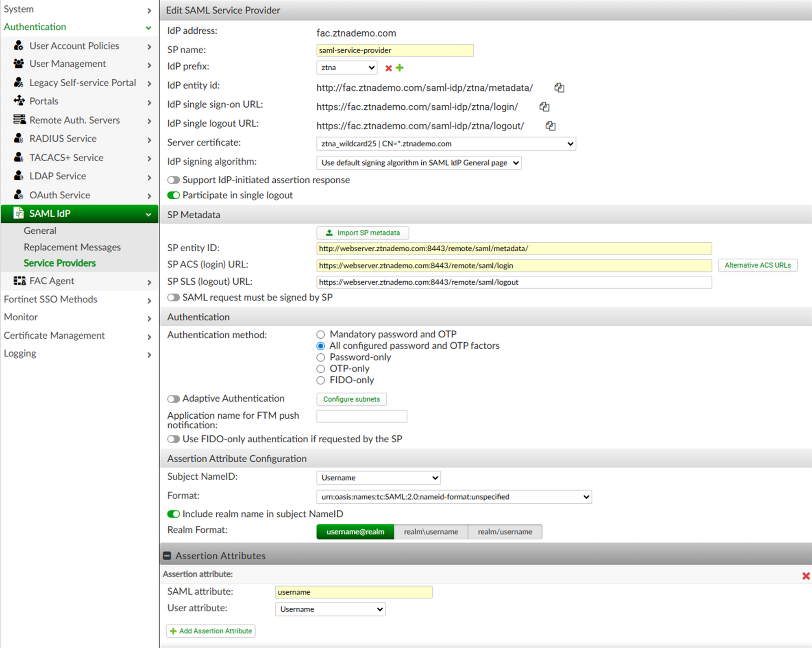812x648 pixels.
Task: Remove the assertion attribute with red X
Action: click(805, 576)
